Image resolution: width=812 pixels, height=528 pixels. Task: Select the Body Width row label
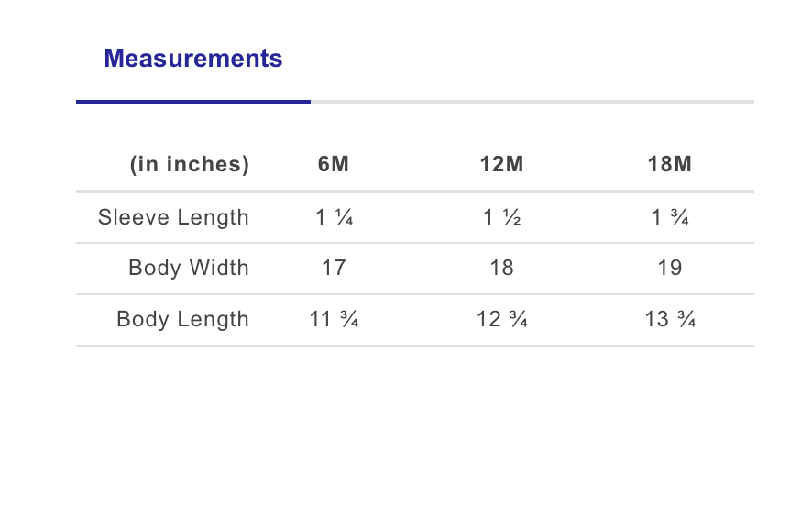click(x=189, y=269)
